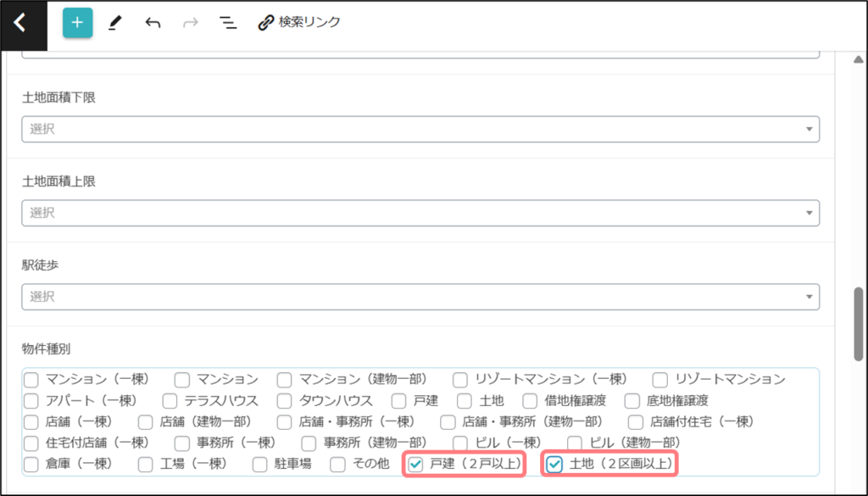Click the redo arrow icon

(191, 23)
